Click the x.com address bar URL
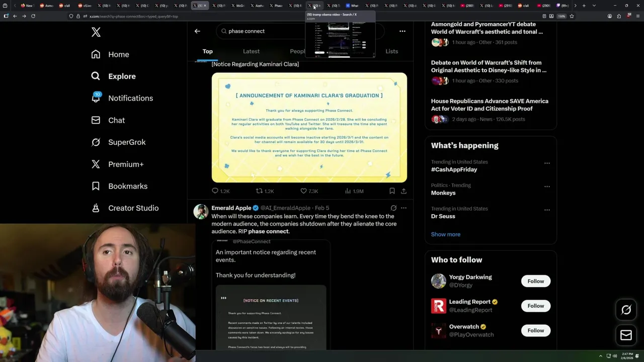 coord(133,16)
